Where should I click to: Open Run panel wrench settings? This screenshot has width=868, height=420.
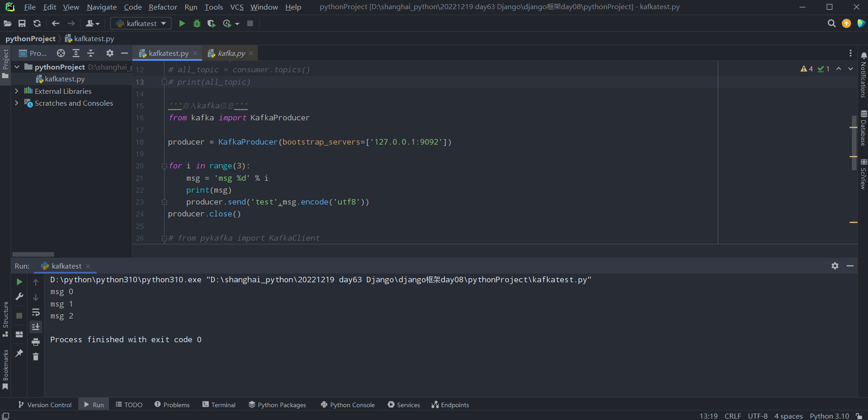19,296
